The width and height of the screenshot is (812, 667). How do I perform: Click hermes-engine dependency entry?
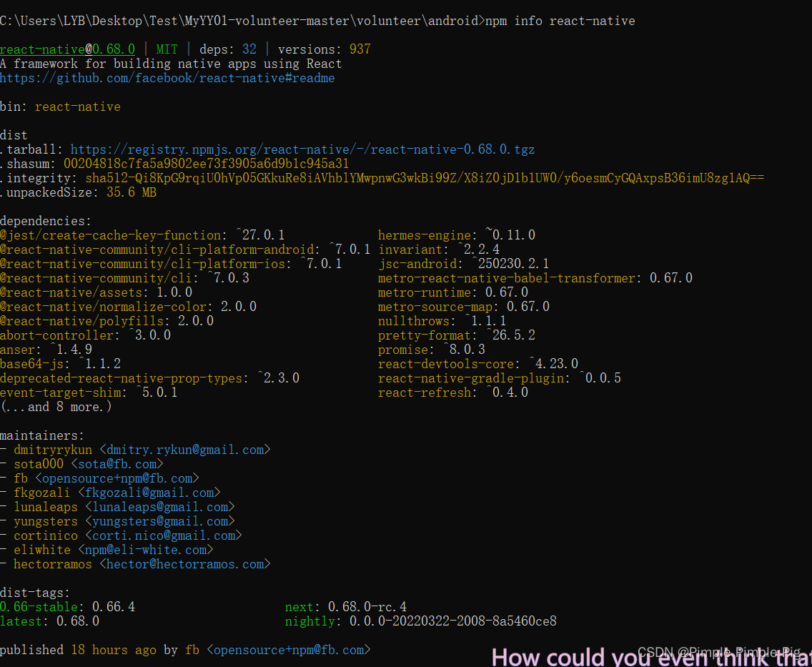pos(456,235)
